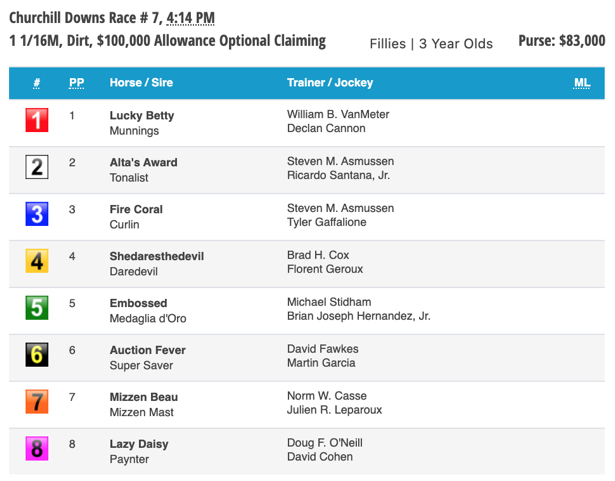Image resolution: width=615 pixels, height=481 pixels.
Task: Click the Lazy Daisy horse name
Action: point(139,443)
